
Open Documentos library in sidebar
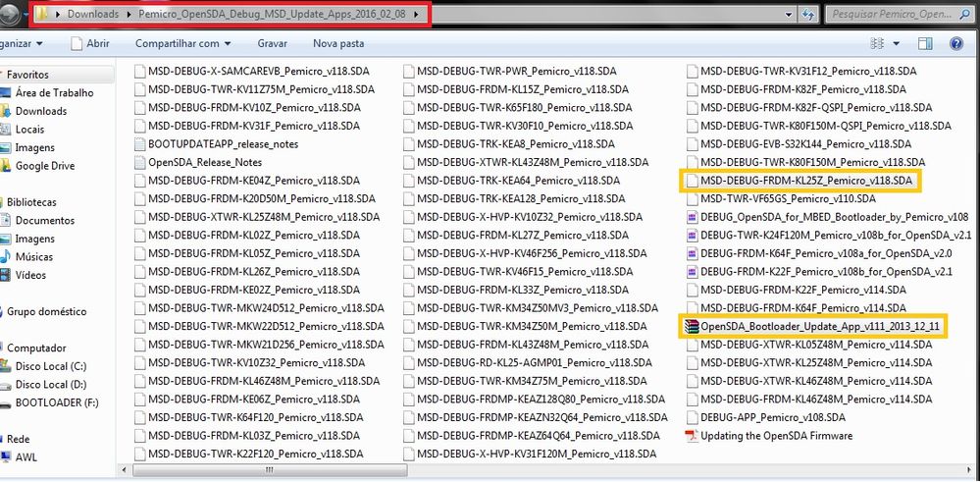[x=44, y=220]
